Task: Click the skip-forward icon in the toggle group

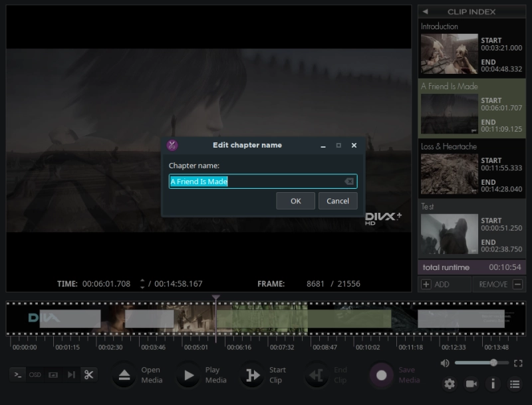Action: pos(71,375)
